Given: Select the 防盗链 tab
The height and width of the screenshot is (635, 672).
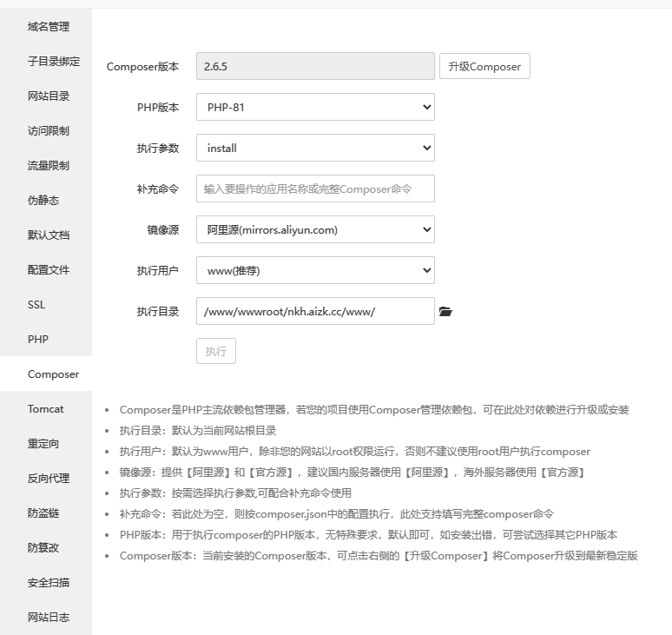Looking at the screenshot, I should coord(46,513).
